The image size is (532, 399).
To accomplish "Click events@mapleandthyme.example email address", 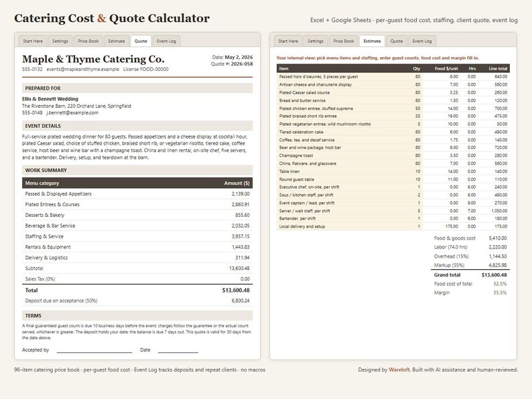I will [x=83, y=69].
